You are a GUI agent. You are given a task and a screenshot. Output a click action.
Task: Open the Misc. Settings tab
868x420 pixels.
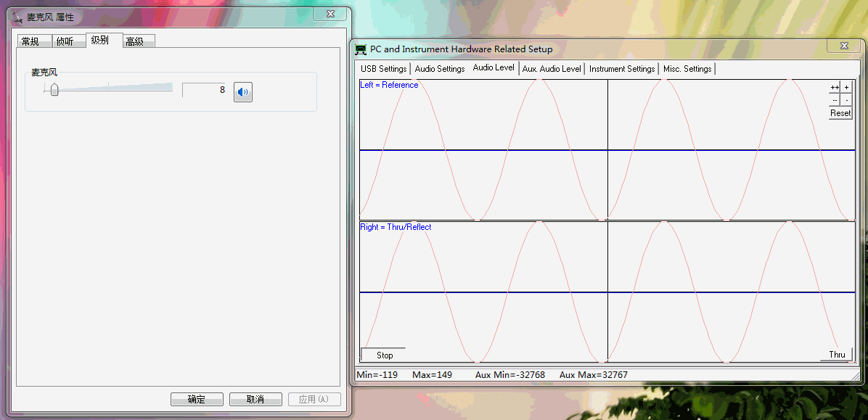pyautogui.click(x=687, y=69)
